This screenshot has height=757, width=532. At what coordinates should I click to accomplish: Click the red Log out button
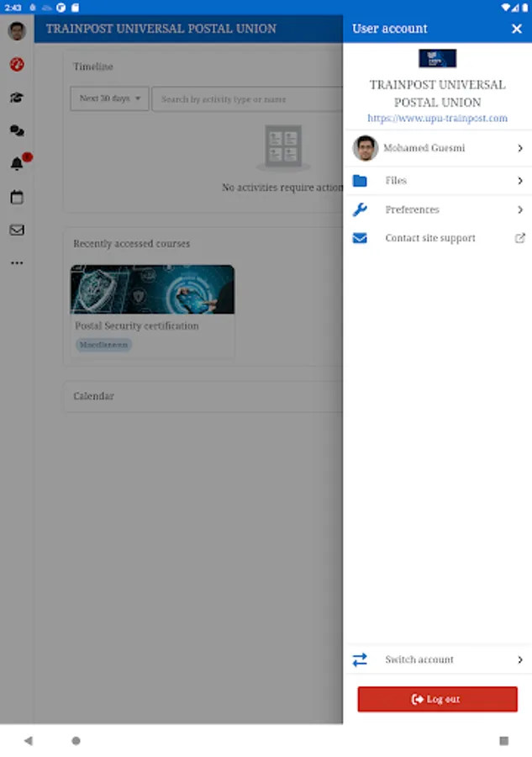tap(438, 699)
